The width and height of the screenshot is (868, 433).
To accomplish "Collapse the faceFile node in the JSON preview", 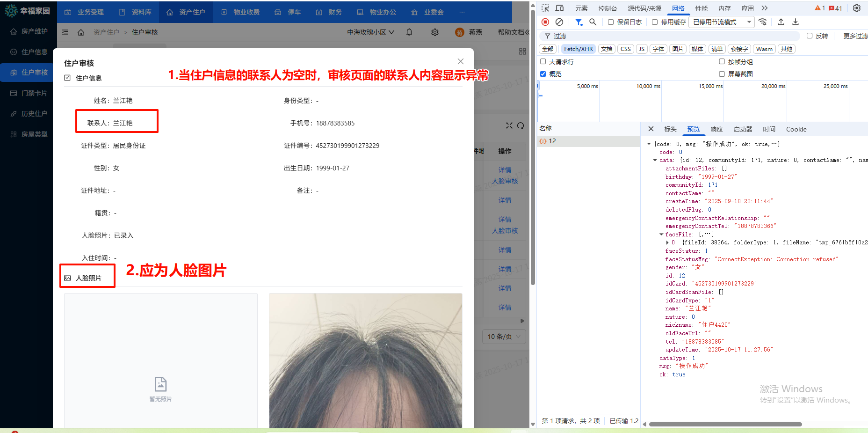I will (661, 234).
